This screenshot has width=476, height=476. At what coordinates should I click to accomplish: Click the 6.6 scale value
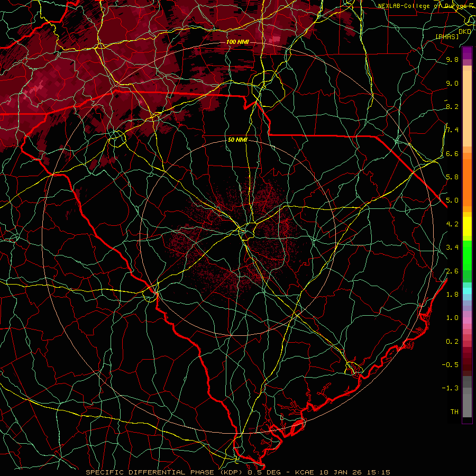452,153
